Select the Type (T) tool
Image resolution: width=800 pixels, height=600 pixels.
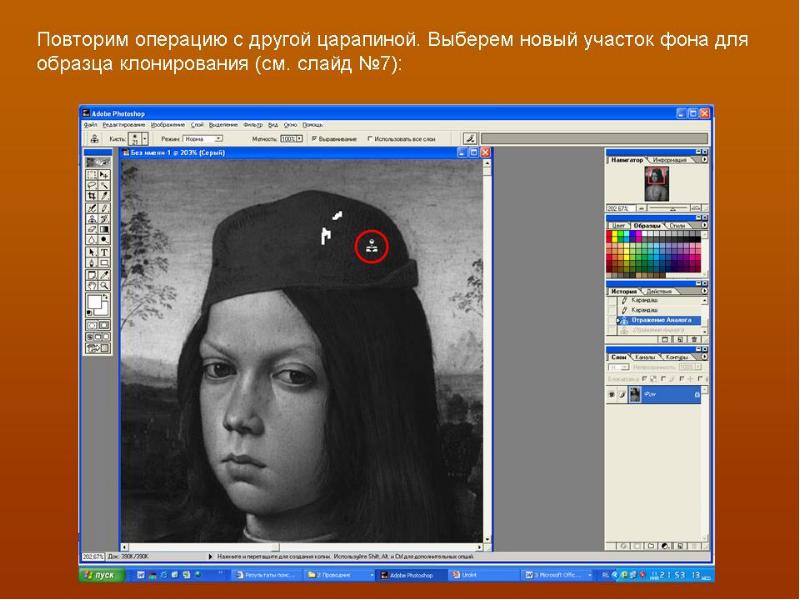point(104,252)
